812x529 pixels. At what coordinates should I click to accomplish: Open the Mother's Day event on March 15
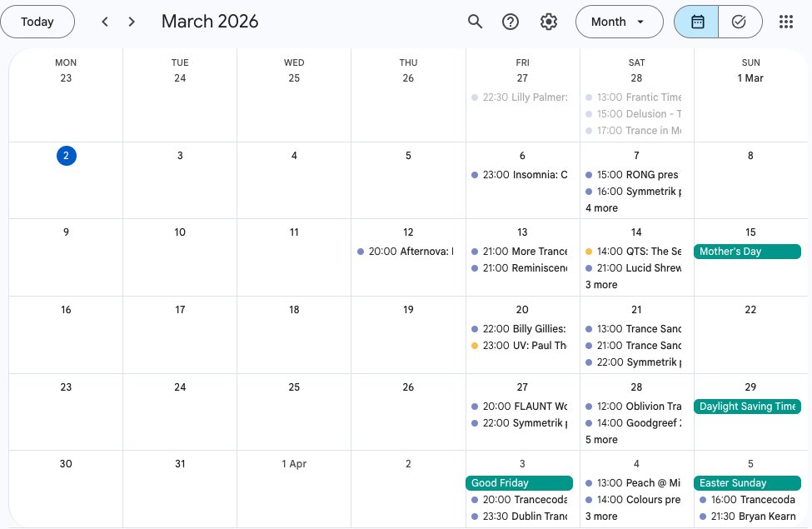pos(747,251)
